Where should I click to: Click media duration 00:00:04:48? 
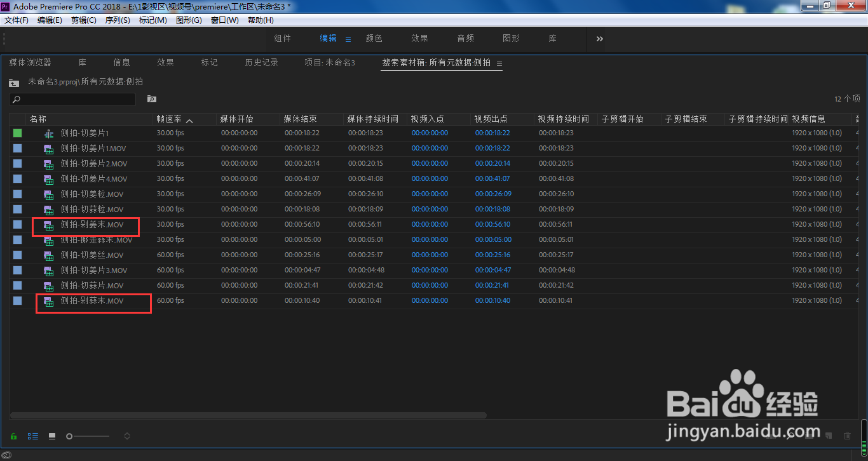(x=366, y=271)
